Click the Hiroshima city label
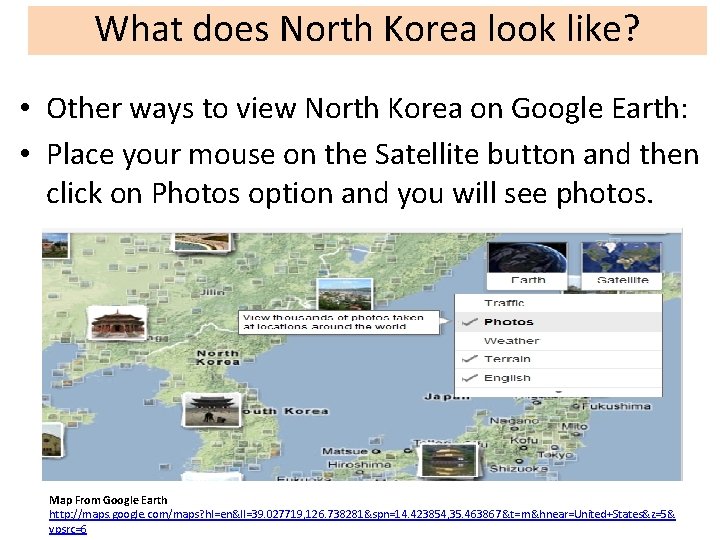The width and height of the screenshot is (720, 540). 360,465
